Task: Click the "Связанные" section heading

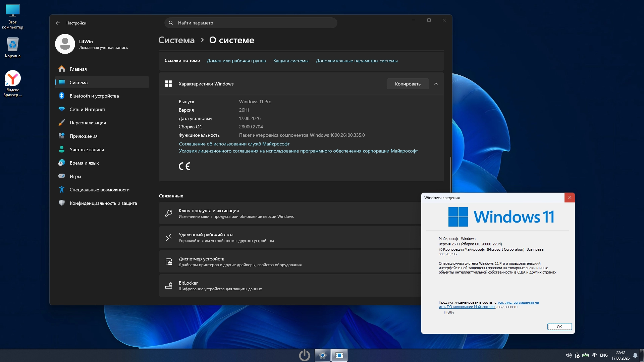Action: pyautogui.click(x=171, y=196)
